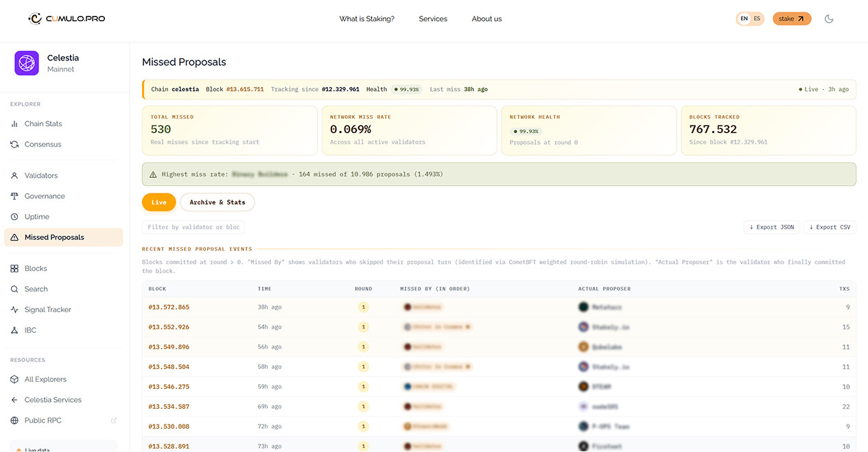Click the orange stake button
Viewport: 868px width, 452px height.
(x=792, y=19)
